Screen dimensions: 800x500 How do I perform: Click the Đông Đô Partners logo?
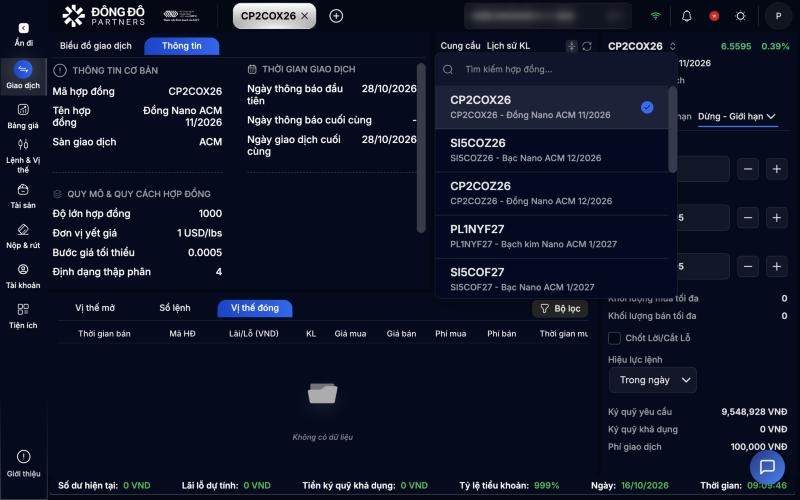[x=104, y=16]
